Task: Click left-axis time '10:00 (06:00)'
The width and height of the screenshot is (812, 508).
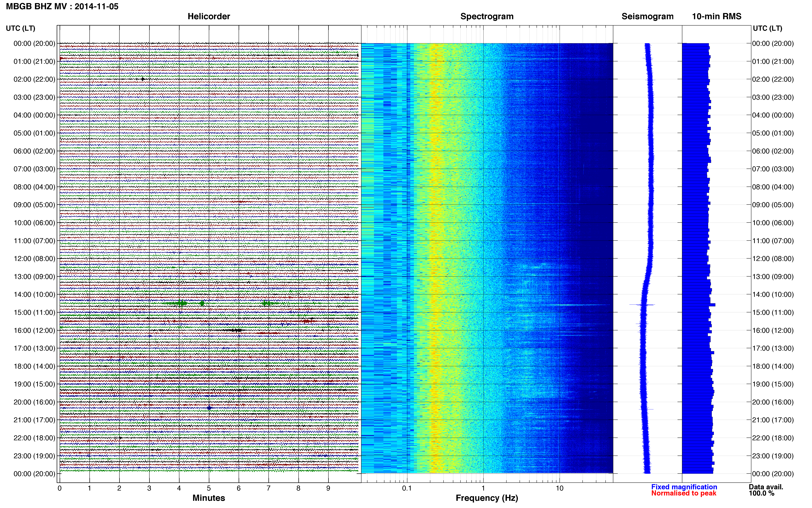Action: click(x=34, y=223)
